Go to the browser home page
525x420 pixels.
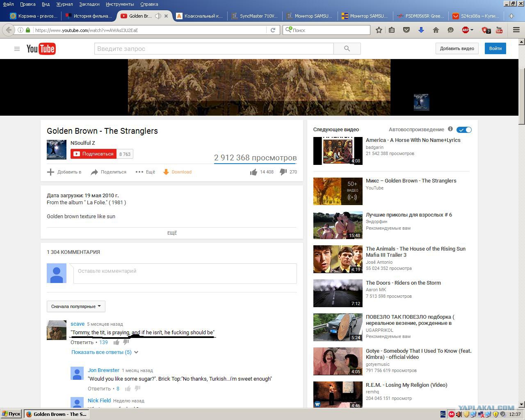(x=436, y=30)
